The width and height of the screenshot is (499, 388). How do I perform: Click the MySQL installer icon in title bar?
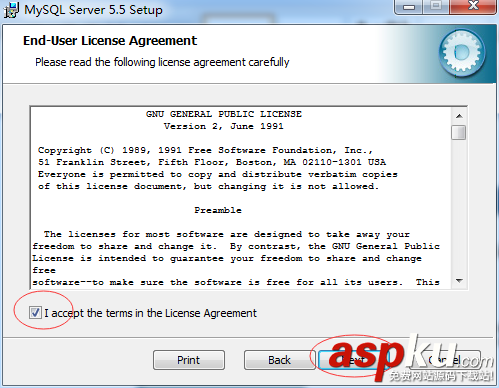tap(11, 10)
